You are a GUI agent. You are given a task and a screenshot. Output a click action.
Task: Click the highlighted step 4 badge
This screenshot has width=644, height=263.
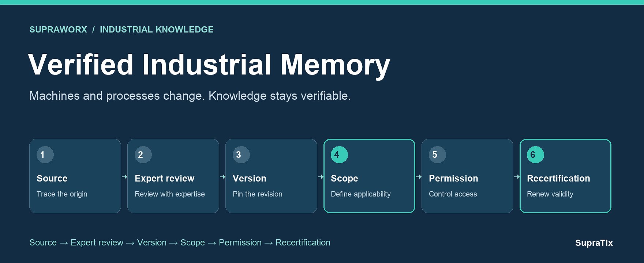339,155
